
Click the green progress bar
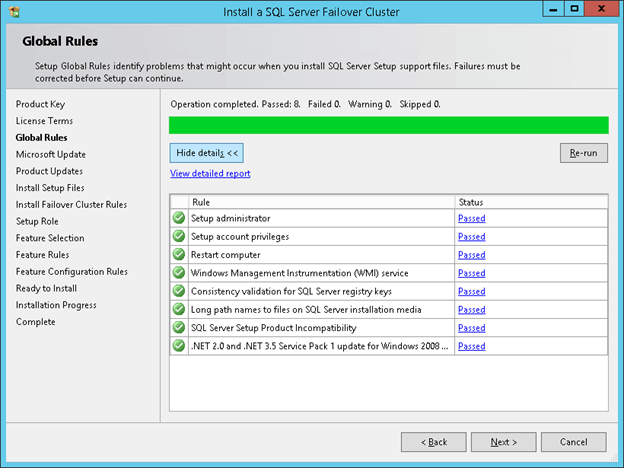pyautogui.click(x=388, y=125)
